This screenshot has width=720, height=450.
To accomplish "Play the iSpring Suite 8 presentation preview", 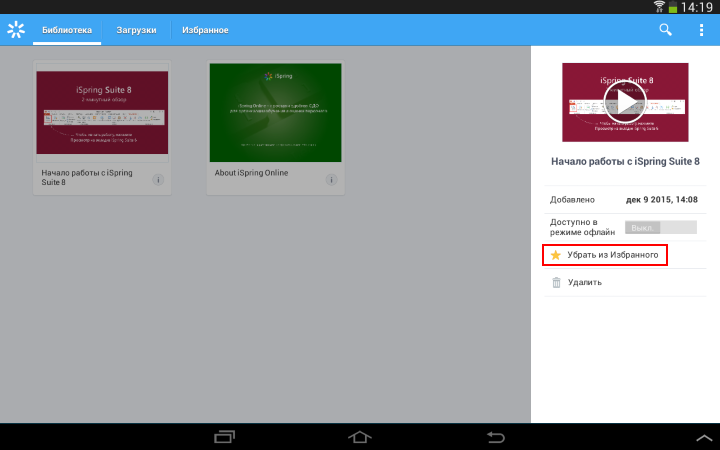I will pos(625,102).
